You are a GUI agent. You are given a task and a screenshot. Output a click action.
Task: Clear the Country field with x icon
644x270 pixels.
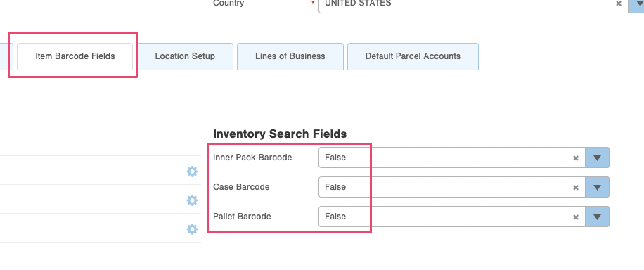tap(619, 4)
